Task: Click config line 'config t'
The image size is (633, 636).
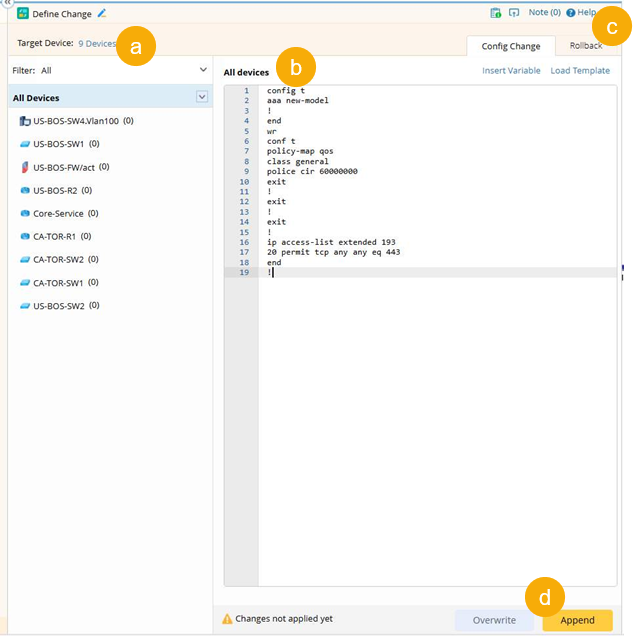Action: click(x=286, y=90)
